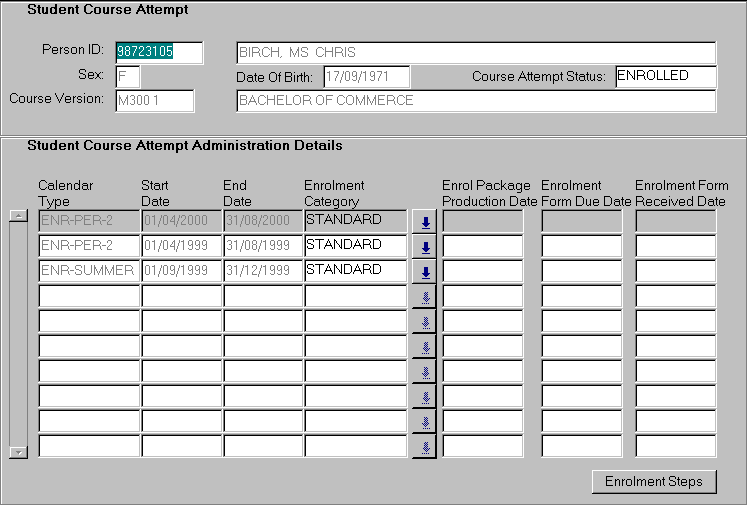Click the greyed arrow icon in fourth row

point(424,297)
